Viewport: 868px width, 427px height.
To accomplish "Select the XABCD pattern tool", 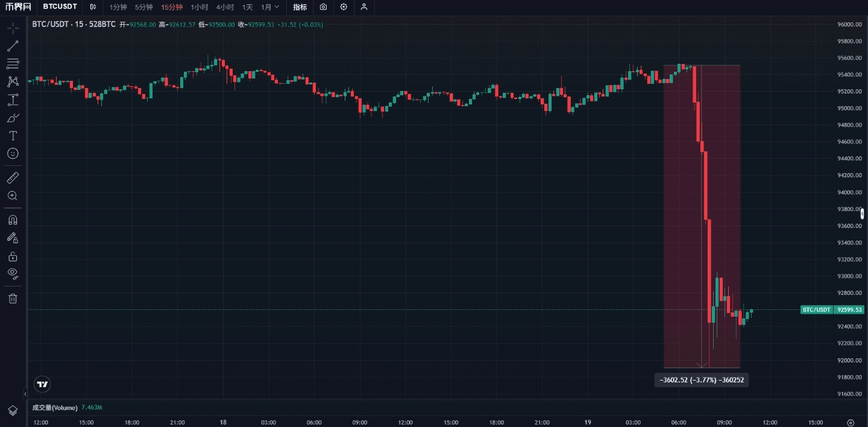I will tap(13, 81).
